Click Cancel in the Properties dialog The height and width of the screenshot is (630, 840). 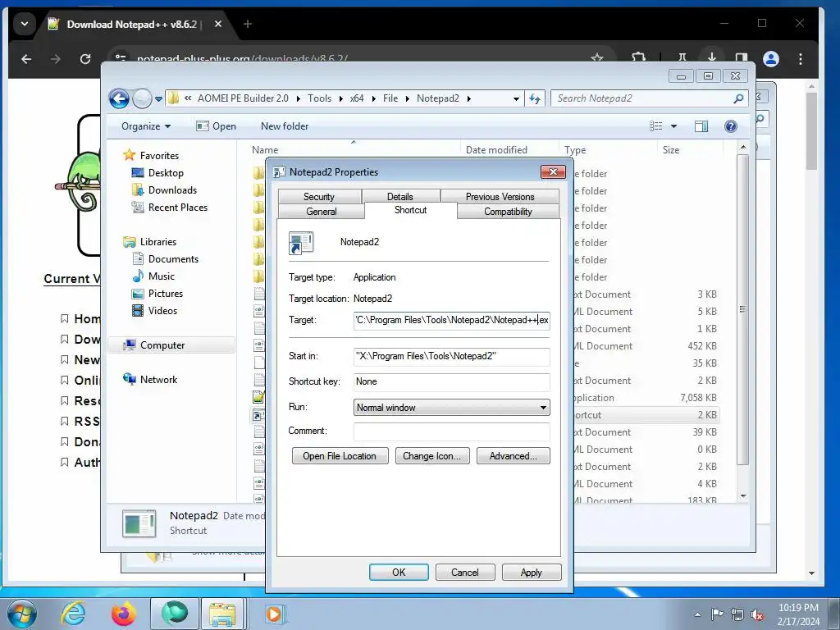465,572
